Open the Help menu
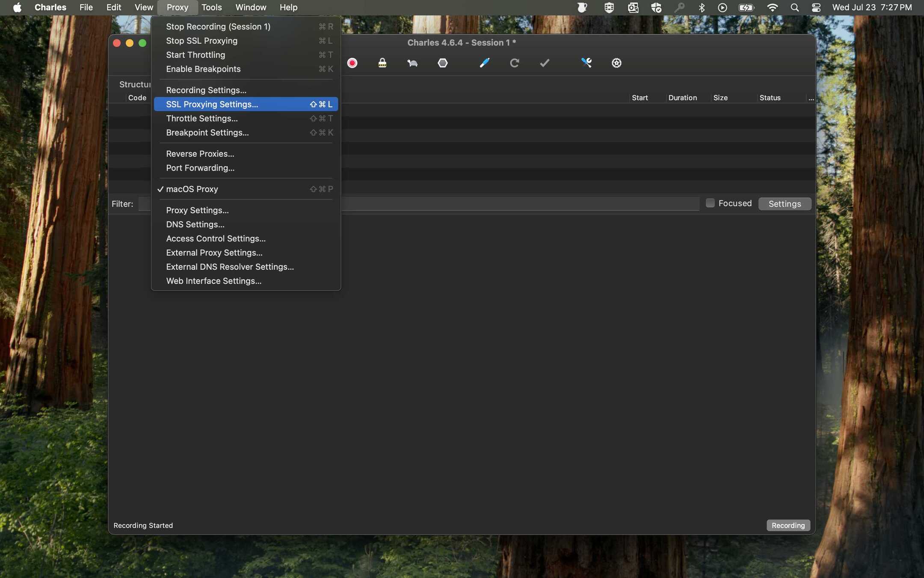This screenshot has width=924, height=578. [x=288, y=7]
